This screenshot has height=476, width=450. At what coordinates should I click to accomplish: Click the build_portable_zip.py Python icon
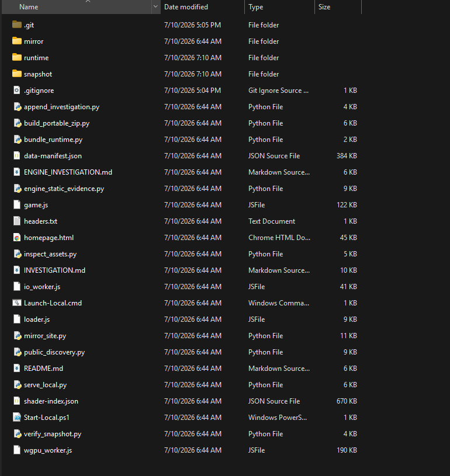point(17,123)
